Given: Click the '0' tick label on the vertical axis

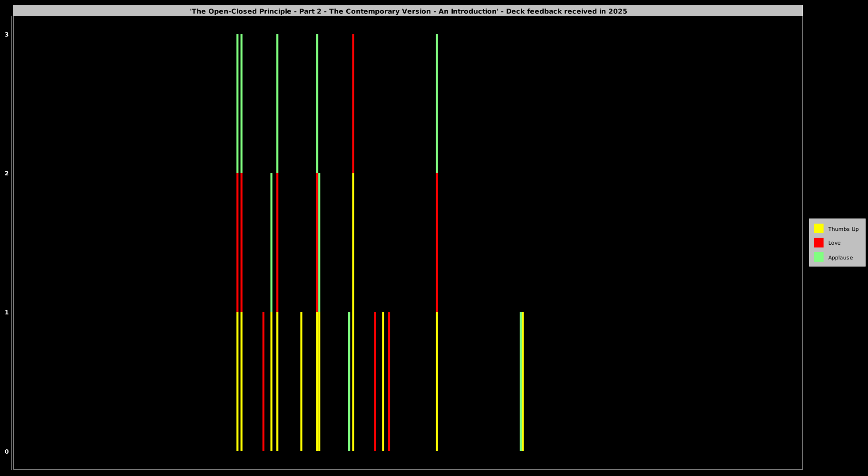Looking at the screenshot, I should click(x=7, y=451).
